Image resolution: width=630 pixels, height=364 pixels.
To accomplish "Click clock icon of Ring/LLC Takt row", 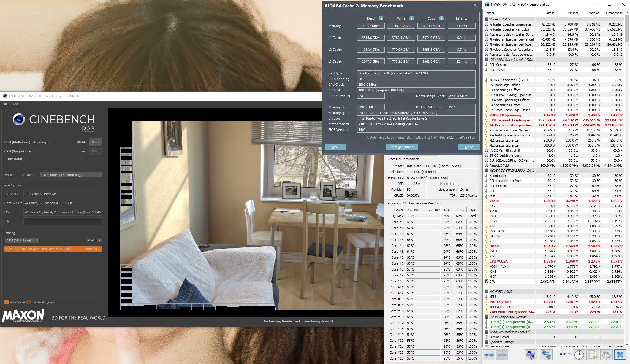I will (486, 166).
